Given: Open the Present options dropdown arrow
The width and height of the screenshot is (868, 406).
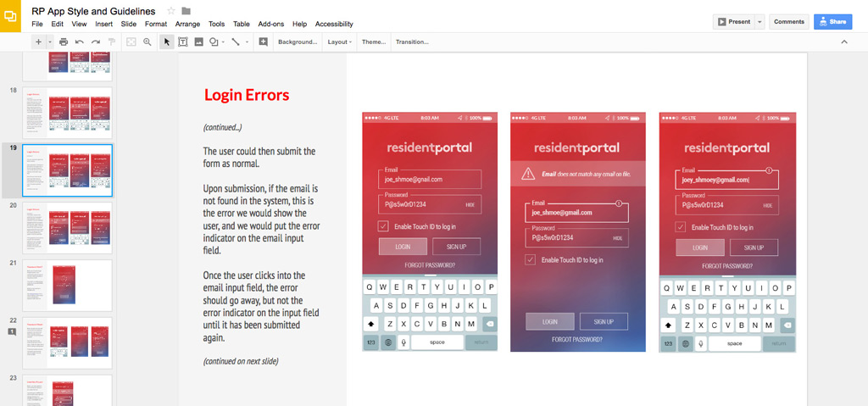Looking at the screenshot, I should pos(759,21).
